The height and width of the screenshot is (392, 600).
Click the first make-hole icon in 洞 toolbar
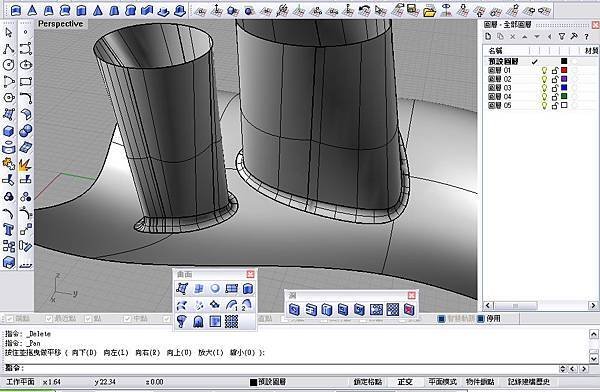[x=294, y=309]
